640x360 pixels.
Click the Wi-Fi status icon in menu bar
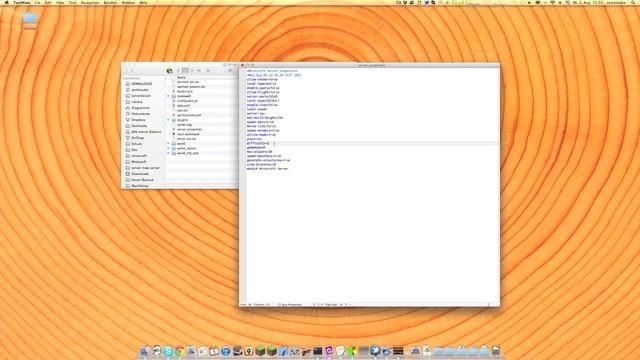click(x=553, y=2)
